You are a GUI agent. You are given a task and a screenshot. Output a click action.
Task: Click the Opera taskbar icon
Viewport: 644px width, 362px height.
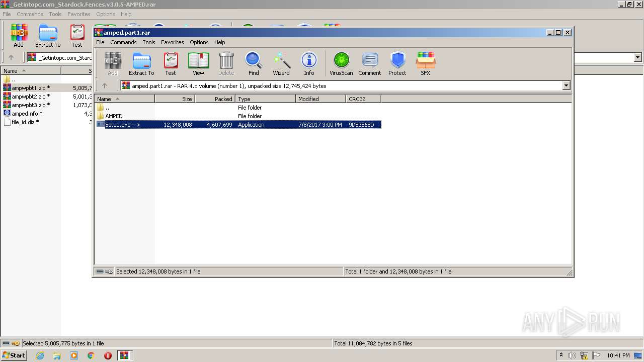click(x=108, y=355)
